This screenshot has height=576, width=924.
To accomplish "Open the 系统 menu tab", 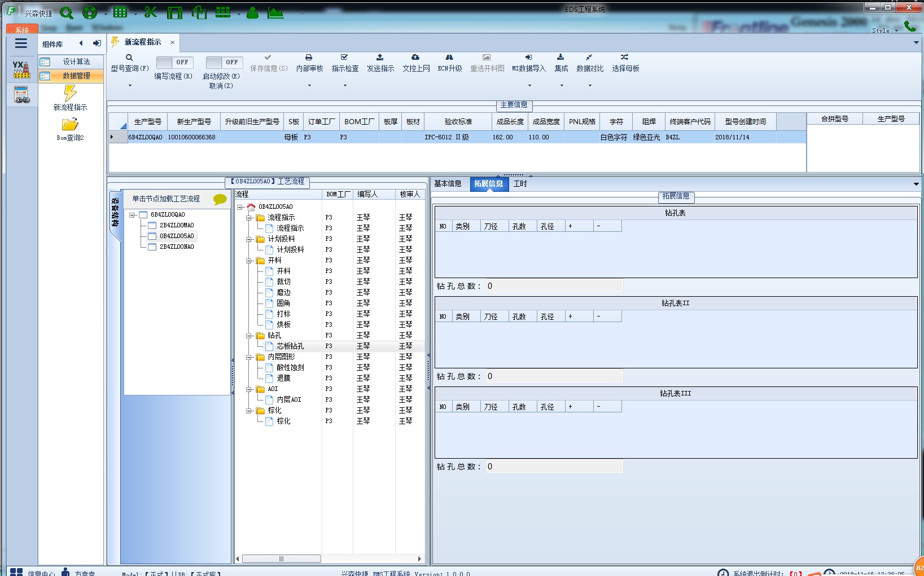I will click(x=22, y=29).
